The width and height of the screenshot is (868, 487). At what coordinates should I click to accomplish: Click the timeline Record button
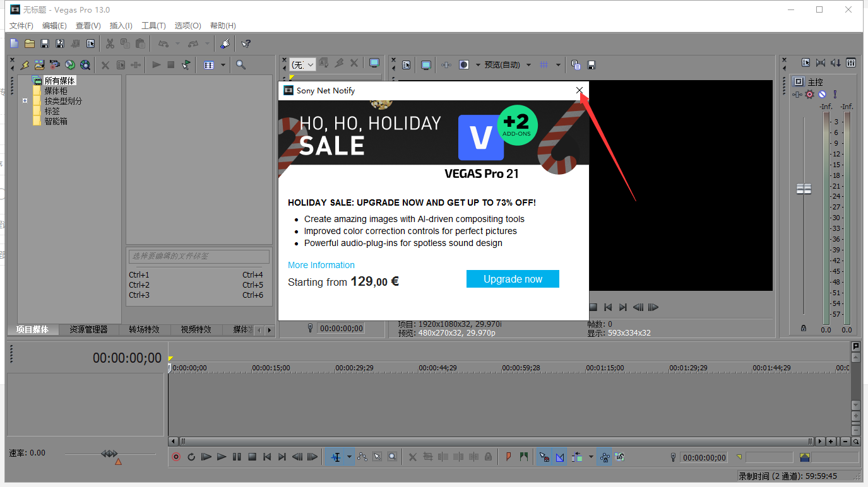pos(176,457)
